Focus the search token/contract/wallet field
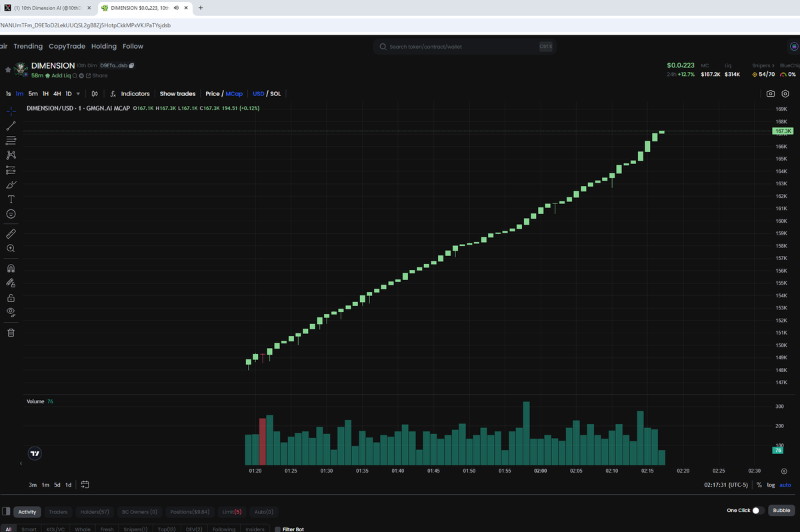800x532 pixels. [x=464, y=47]
